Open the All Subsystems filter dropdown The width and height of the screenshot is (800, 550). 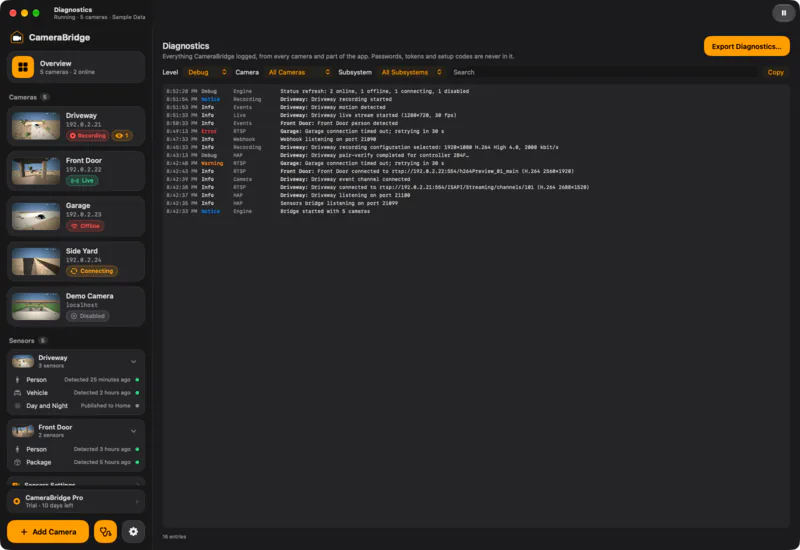tap(411, 72)
